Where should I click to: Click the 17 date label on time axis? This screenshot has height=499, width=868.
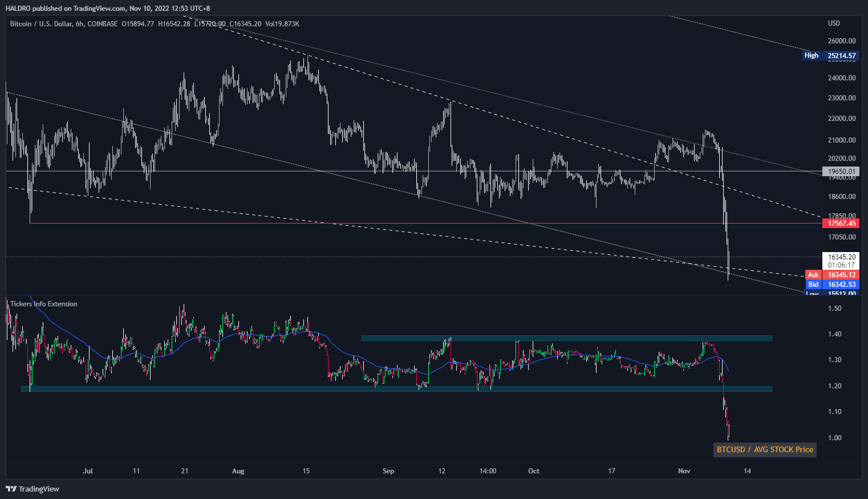coord(611,471)
